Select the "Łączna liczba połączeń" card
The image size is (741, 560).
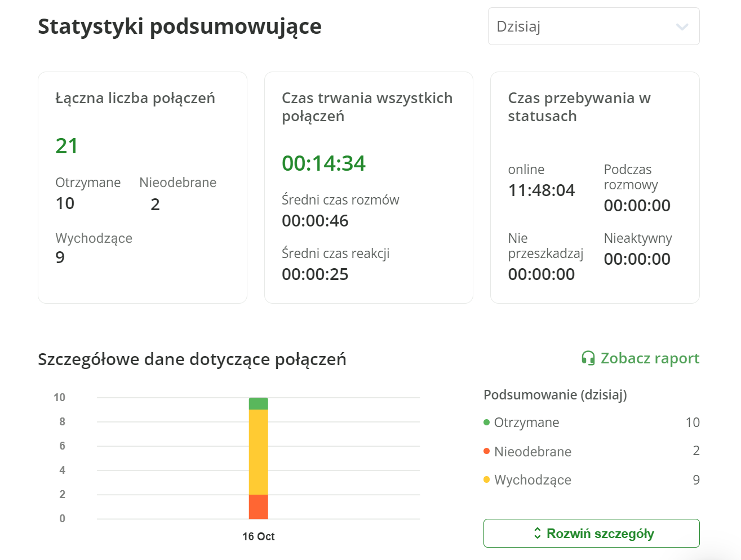pyautogui.click(x=142, y=186)
